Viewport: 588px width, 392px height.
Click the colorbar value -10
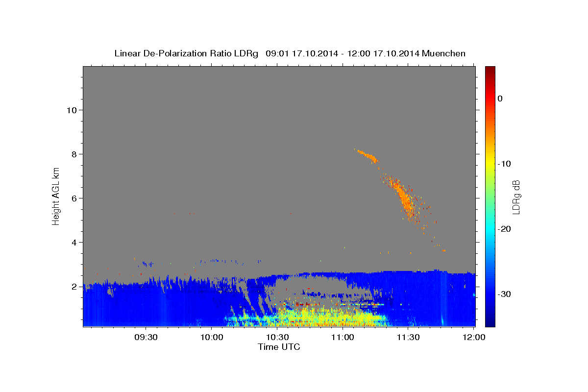pyautogui.click(x=505, y=164)
